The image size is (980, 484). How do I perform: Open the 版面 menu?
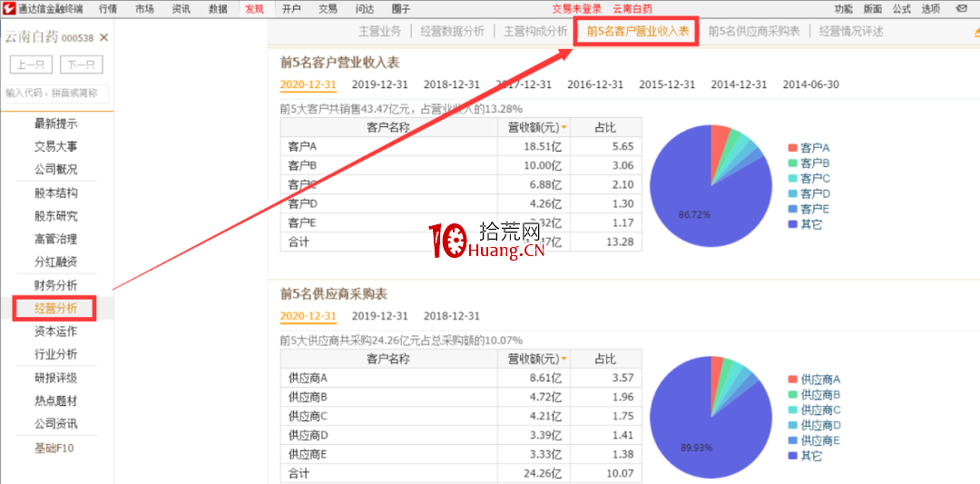point(873,9)
